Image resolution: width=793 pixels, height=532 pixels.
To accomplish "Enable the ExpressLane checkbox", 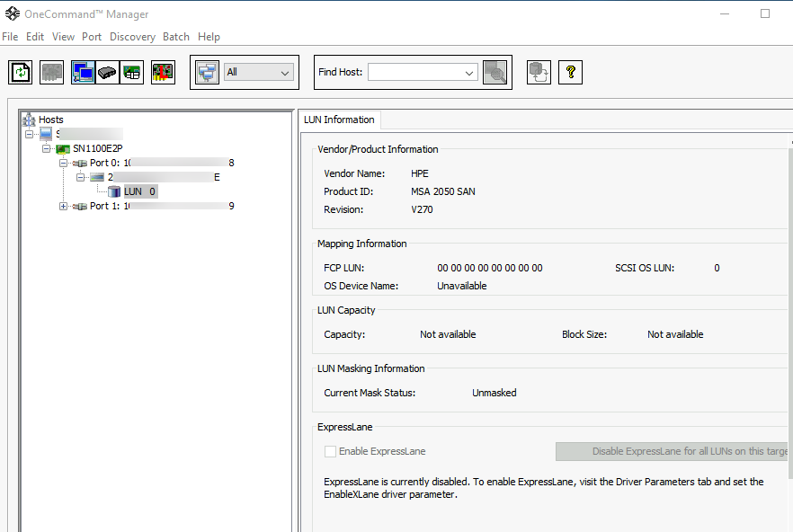I will (x=330, y=452).
